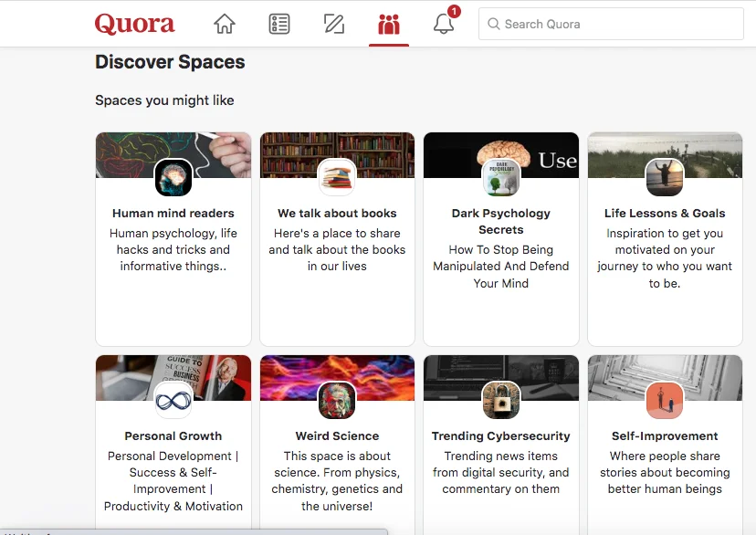Click 'Spaces you might like' text
This screenshot has width=756, height=535.
tap(164, 100)
